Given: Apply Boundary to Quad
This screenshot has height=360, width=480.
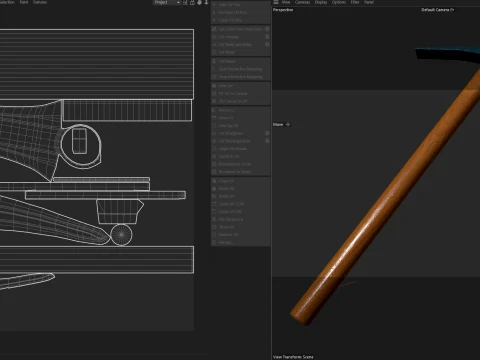Looking at the screenshot, I should (240, 172).
